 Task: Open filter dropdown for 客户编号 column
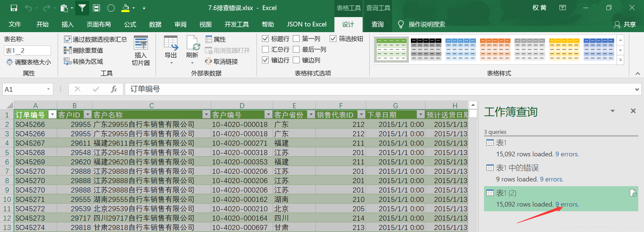point(268,115)
